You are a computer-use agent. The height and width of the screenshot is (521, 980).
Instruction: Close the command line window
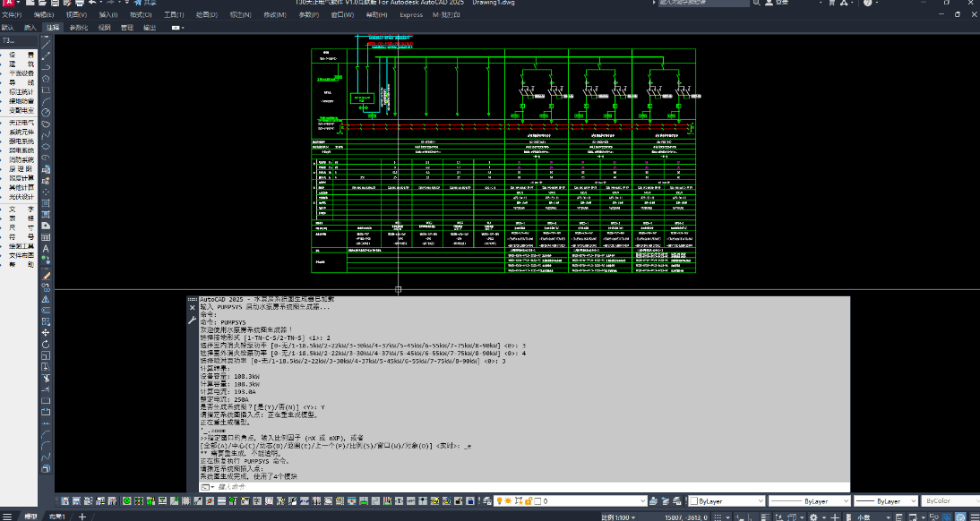[192, 308]
